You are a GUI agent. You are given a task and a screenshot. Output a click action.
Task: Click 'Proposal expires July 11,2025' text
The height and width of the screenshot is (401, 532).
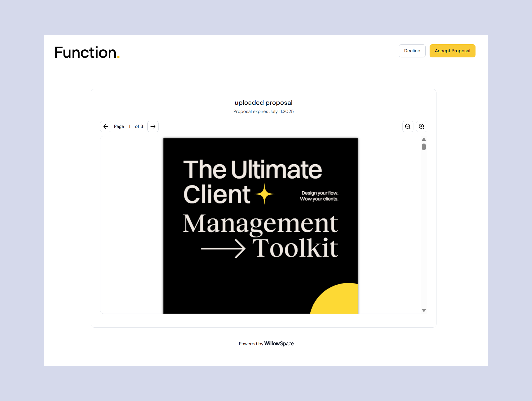click(x=264, y=111)
